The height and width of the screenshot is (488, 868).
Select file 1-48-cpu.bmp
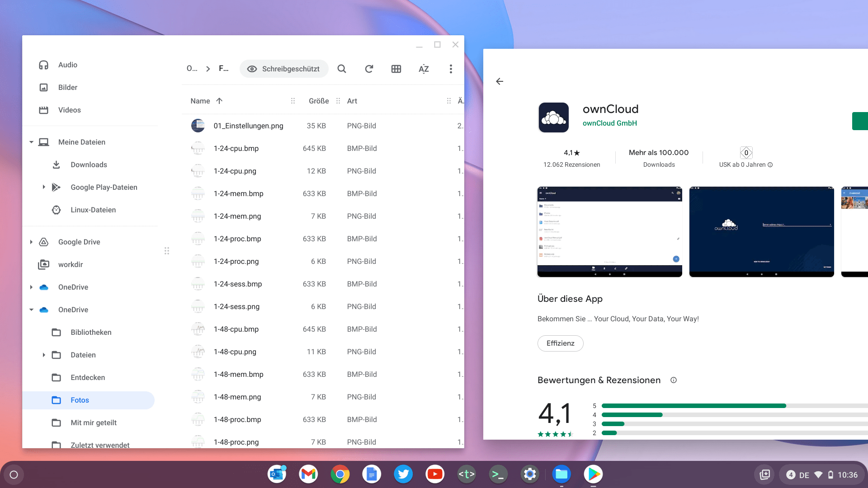(323, 329)
